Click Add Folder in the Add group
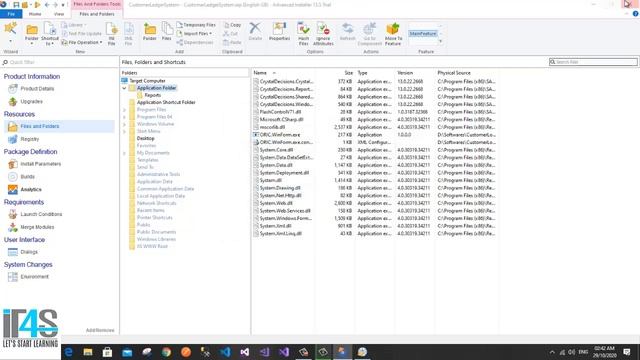The width and height of the screenshot is (640, 360). [x=150, y=32]
